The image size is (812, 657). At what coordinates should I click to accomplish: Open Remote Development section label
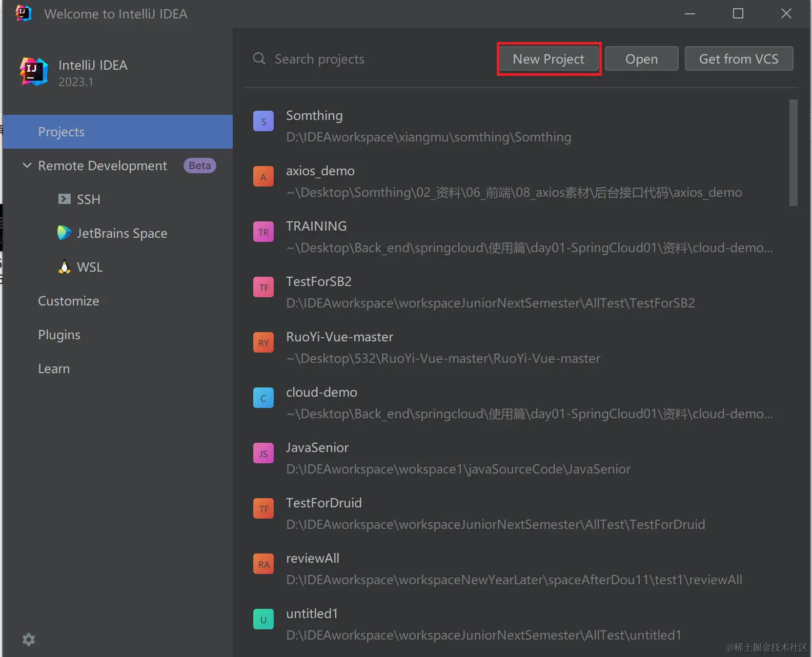103,166
